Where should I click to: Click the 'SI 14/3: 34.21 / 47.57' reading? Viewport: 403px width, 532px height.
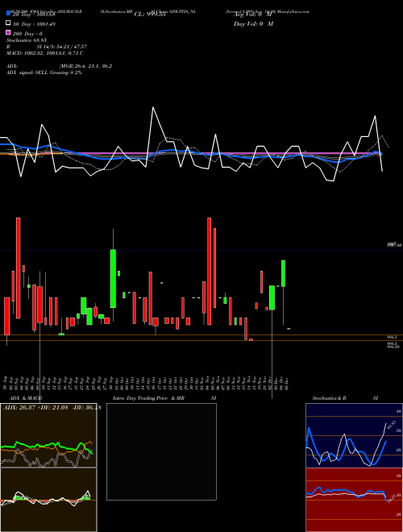point(62,47)
